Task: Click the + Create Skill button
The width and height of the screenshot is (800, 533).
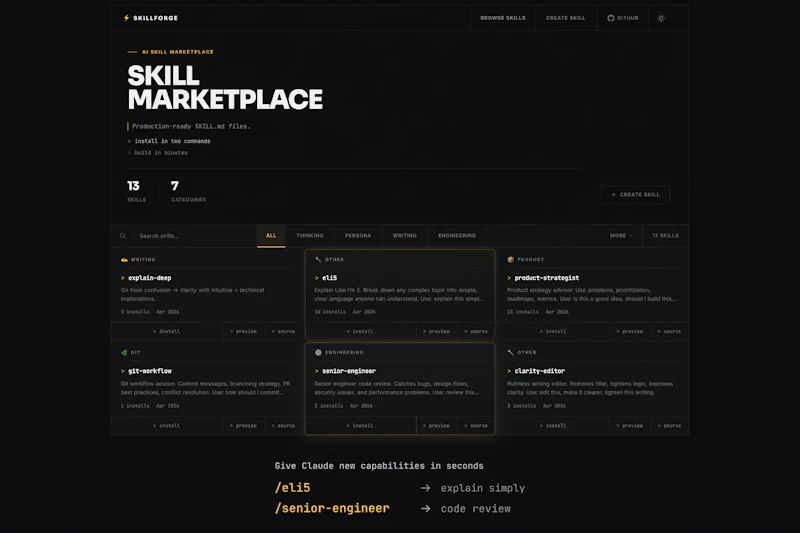Action: (636, 194)
